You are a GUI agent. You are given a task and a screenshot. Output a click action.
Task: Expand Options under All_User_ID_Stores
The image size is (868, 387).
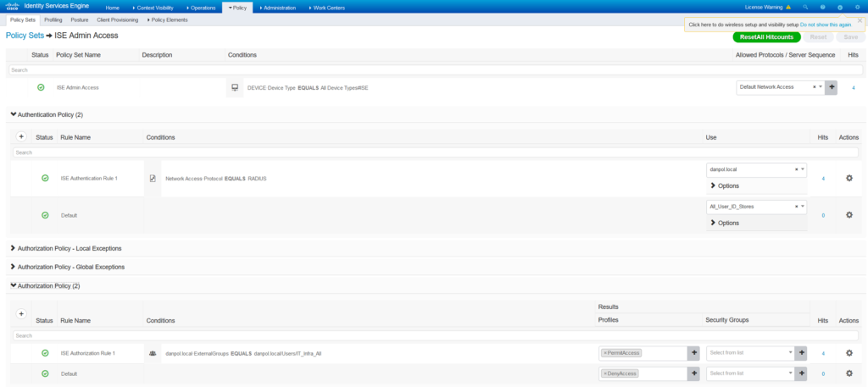(x=725, y=223)
